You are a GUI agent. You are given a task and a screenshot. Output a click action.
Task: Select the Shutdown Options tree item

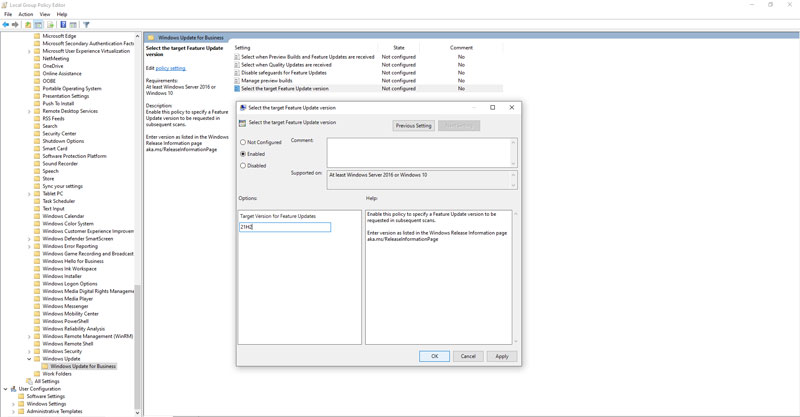(x=63, y=141)
